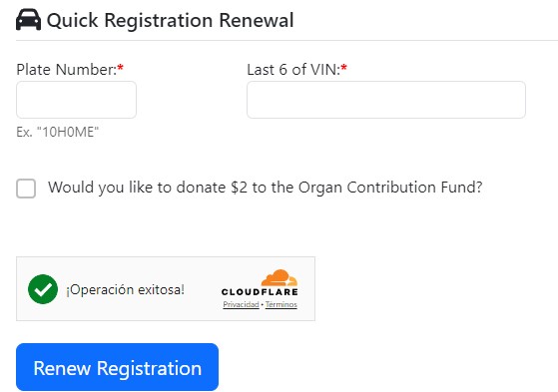Click the Cloudflare wordmark text
Image resolution: width=558 pixels, height=392 pixels.
click(260, 292)
